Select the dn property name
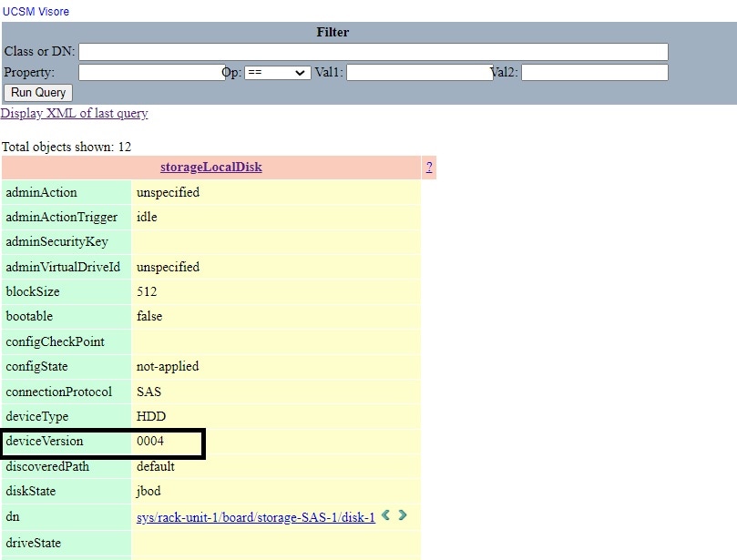 pyautogui.click(x=13, y=516)
